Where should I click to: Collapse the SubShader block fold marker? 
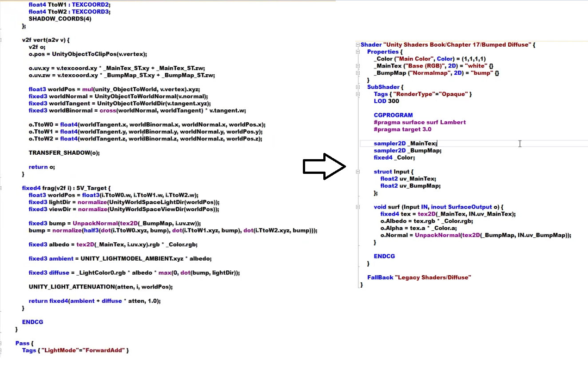pos(358,87)
